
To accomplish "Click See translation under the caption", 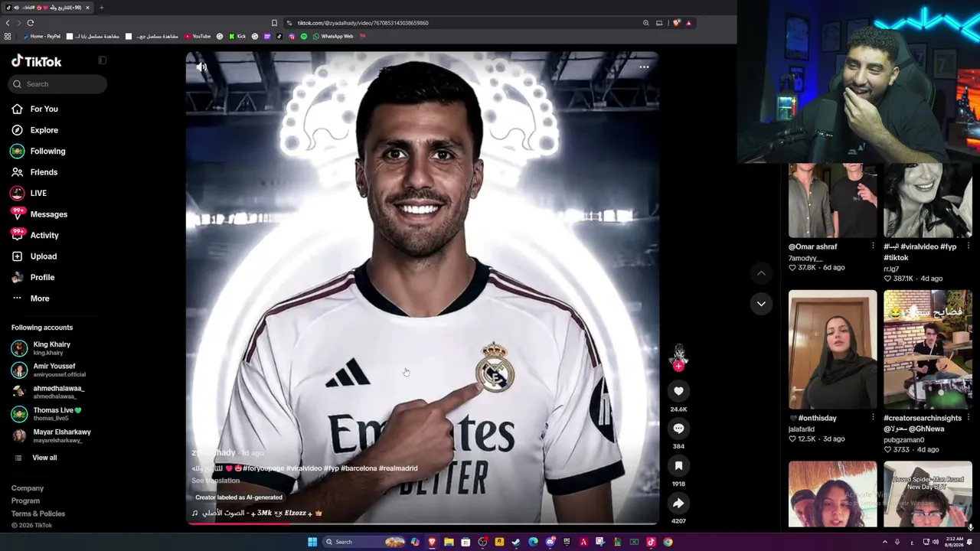I will (x=215, y=481).
